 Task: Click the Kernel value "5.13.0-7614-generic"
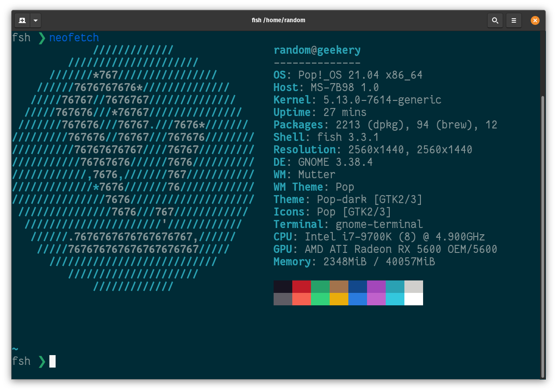382,100
